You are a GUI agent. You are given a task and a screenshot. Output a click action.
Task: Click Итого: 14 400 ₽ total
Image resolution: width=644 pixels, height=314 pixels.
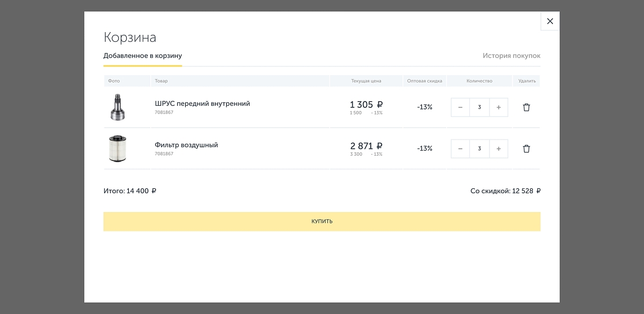pos(130,191)
